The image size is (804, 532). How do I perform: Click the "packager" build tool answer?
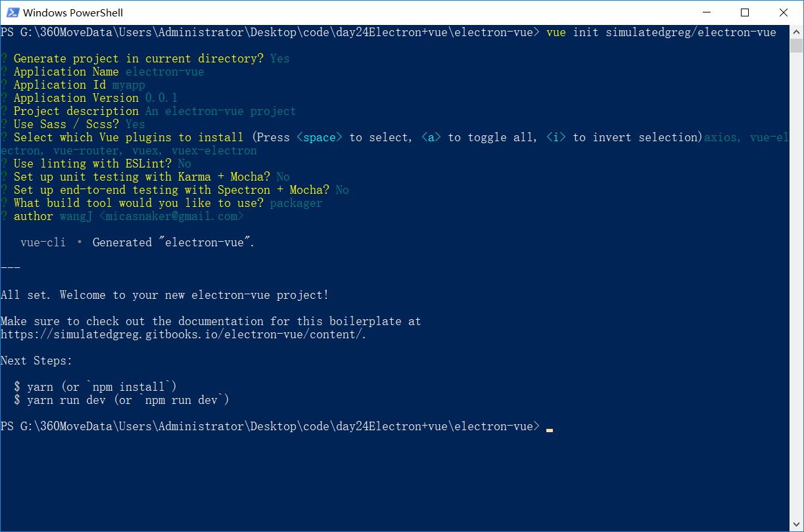296,203
